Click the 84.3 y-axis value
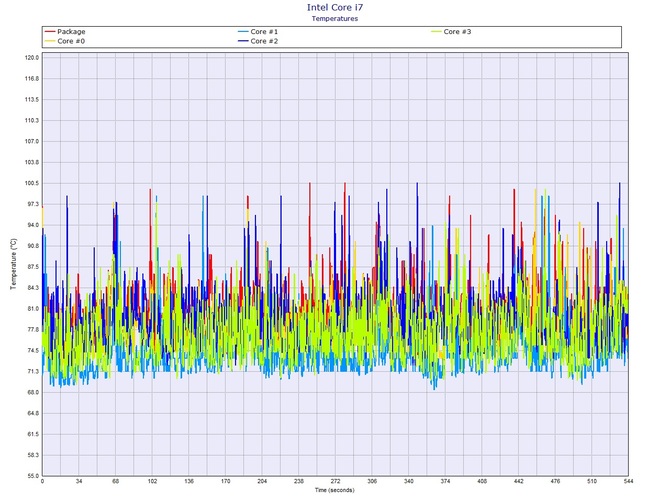Viewport: 670px width, 502px height. [33, 288]
